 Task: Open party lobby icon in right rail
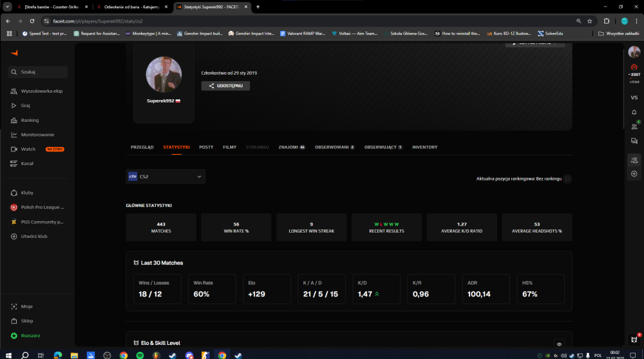pos(634,160)
